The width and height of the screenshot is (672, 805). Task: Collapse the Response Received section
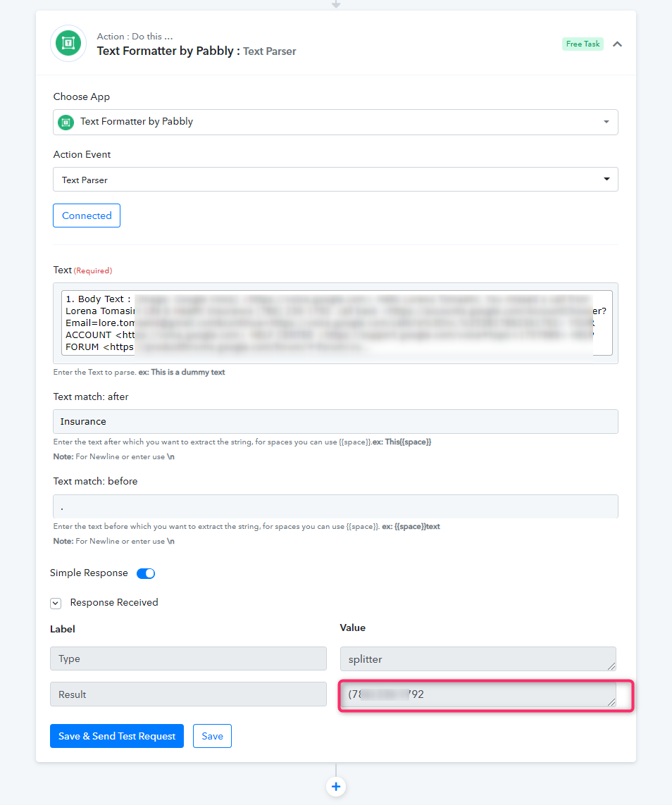tap(56, 604)
